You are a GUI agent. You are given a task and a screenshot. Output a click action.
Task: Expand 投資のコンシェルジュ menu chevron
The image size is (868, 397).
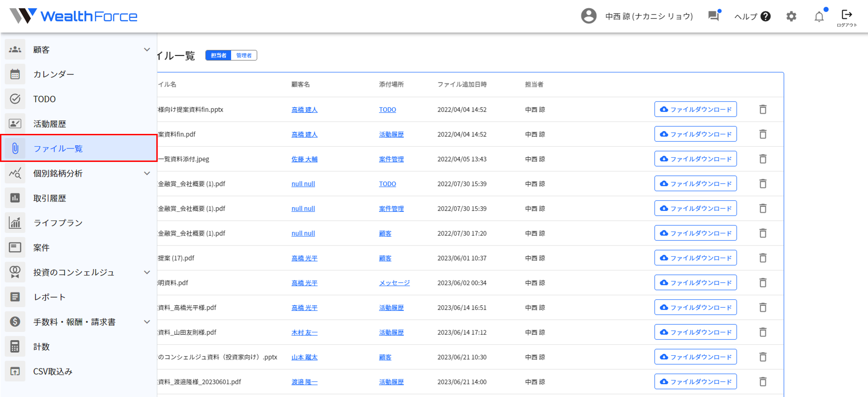[x=147, y=272]
